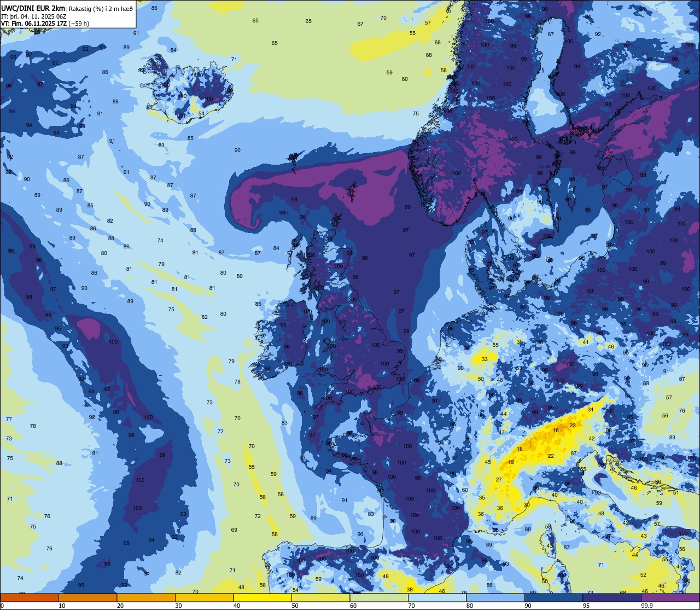Click the 10–20 orange legend swatch
700x610 pixels.
pos(87,597)
